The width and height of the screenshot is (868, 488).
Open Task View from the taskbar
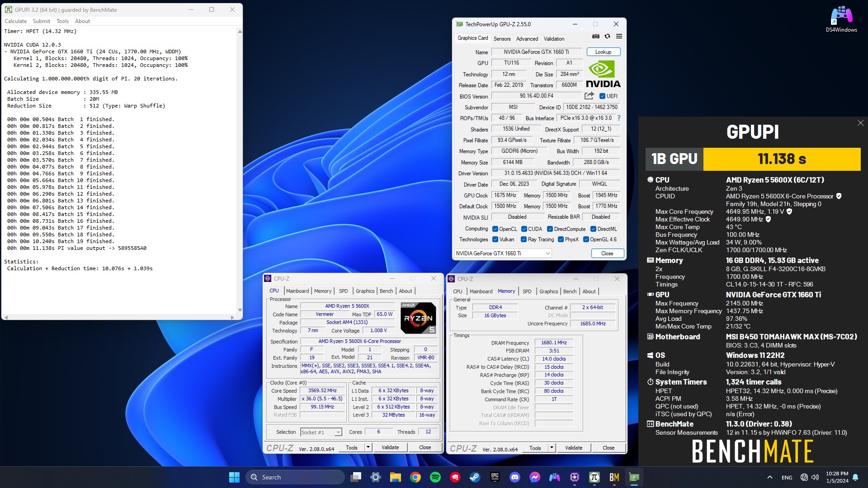coord(356,477)
